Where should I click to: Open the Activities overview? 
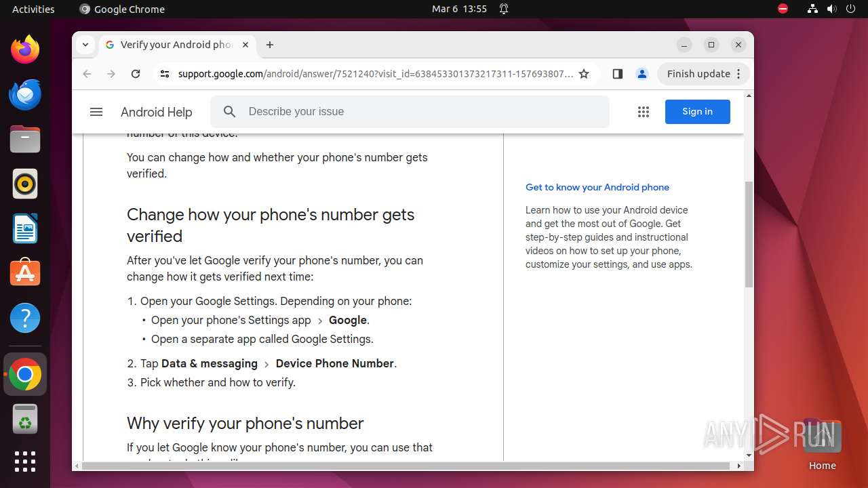pyautogui.click(x=33, y=9)
